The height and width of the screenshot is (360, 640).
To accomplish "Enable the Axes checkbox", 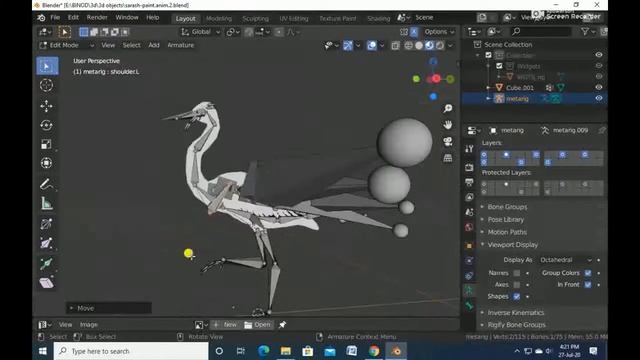I will (x=517, y=284).
